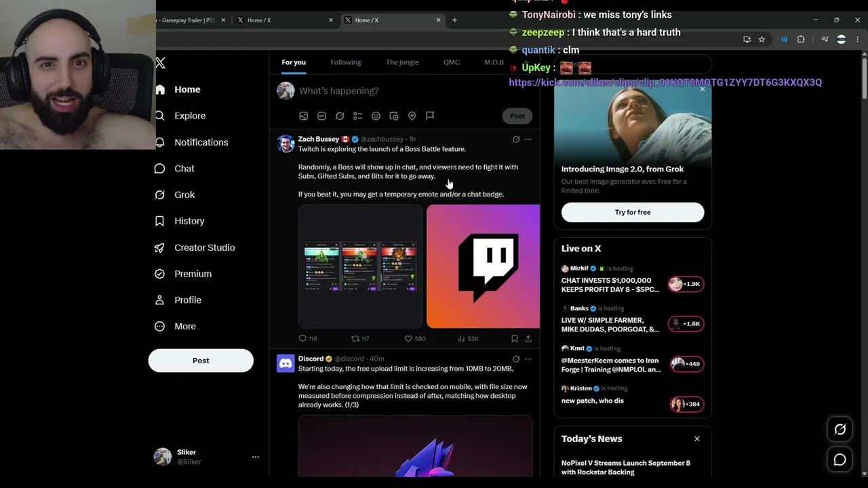Reply to Zach Bussey's post
Screen dimensions: 868x488
pyautogui.click(x=308, y=338)
